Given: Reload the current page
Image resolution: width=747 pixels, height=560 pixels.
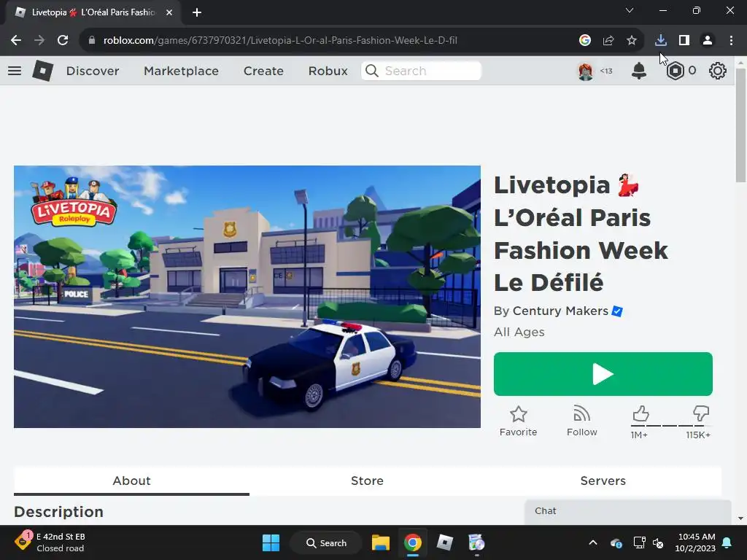Looking at the screenshot, I should click(63, 41).
